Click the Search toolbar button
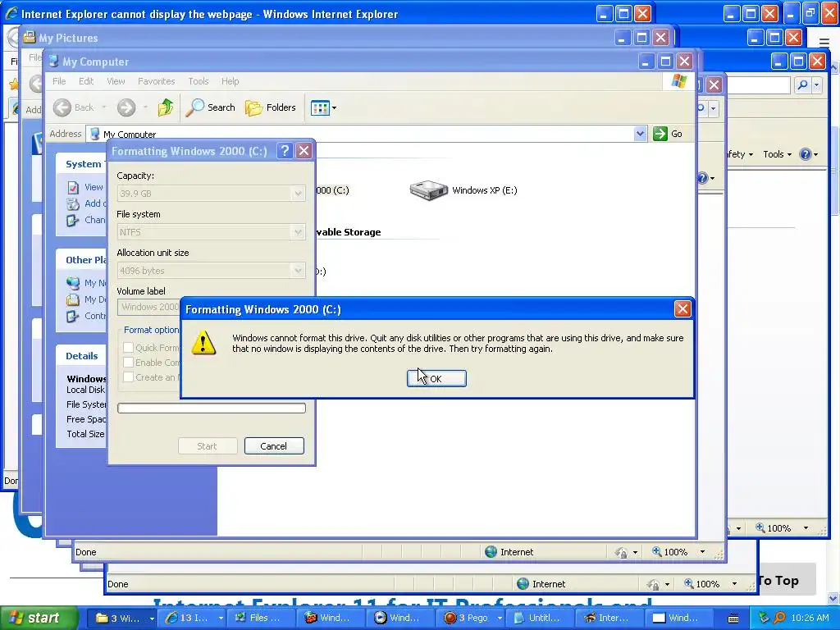This screenshot has height=630, width=840. tap(211, 107)
